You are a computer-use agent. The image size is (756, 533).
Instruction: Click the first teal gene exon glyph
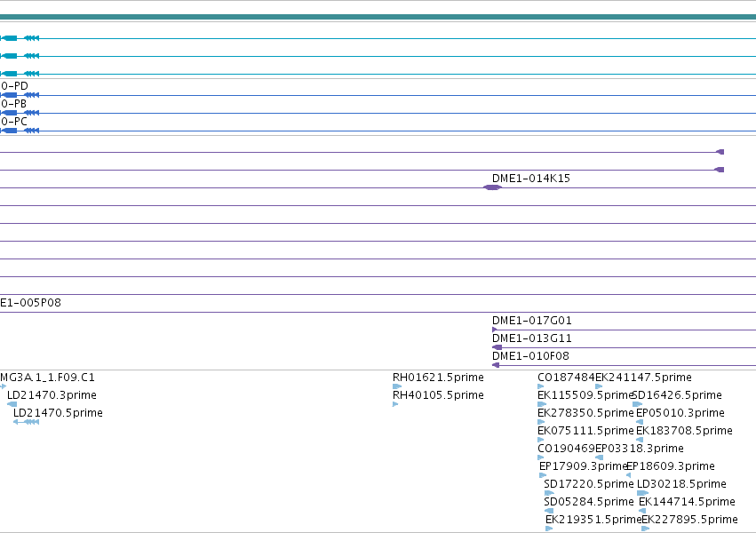pos(9,38)
